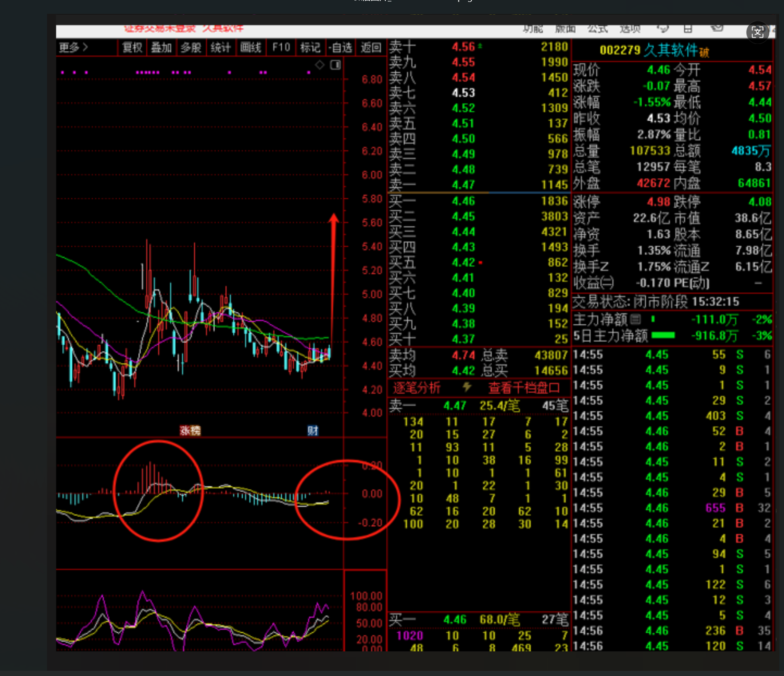Click the 交易状态 闭市阶段 status line
Image resolution: width=784 pixels, height=676 pixels.
656,301
